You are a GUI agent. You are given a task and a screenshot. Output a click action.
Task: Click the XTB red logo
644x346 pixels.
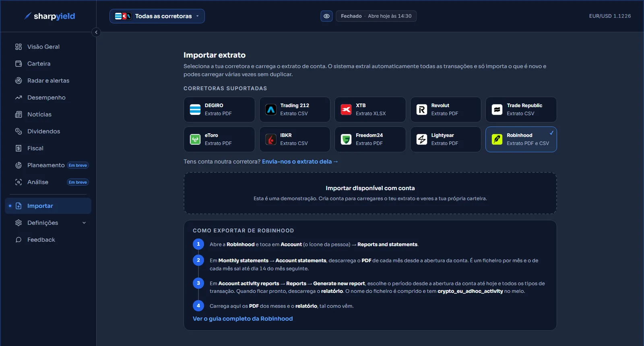coord(346,110)
